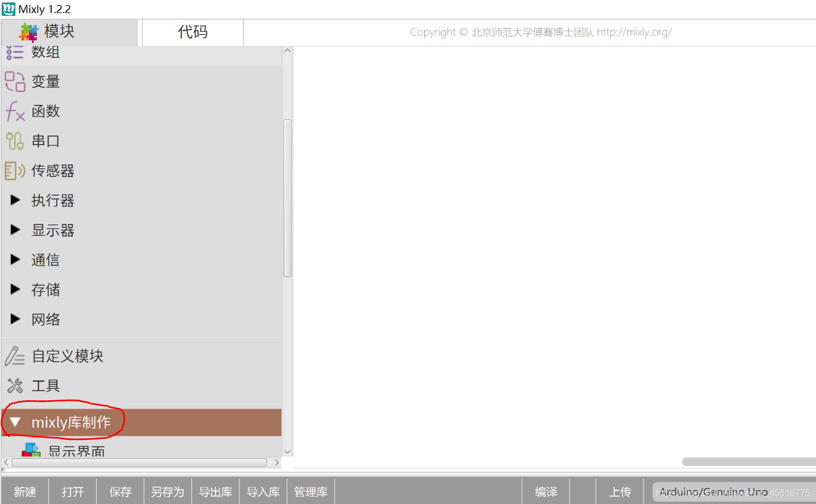The height and width of the screenshot is (504, 816).
Task: Click the 自定义模块 pencil icon
Action: pyautogui.click(x=15, y=356)
